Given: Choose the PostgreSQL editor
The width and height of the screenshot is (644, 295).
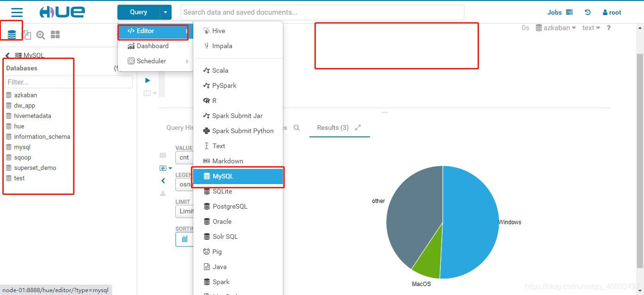Looking at the screenshot, I should coord(238,206).
